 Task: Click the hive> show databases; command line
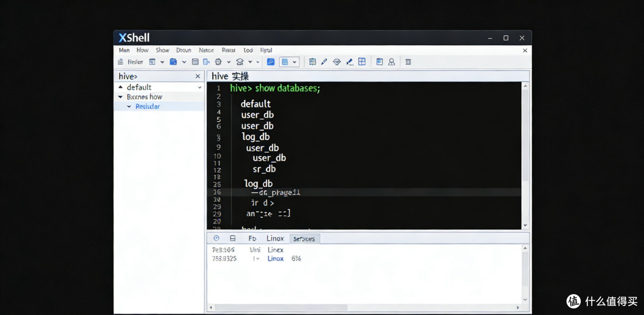(275, 88)
